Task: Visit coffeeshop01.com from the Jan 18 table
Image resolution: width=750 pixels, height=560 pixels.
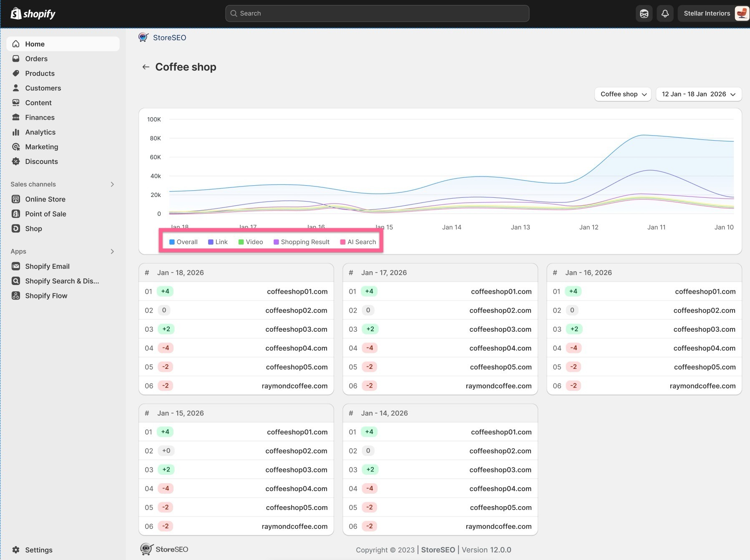Action: point(297,291)
